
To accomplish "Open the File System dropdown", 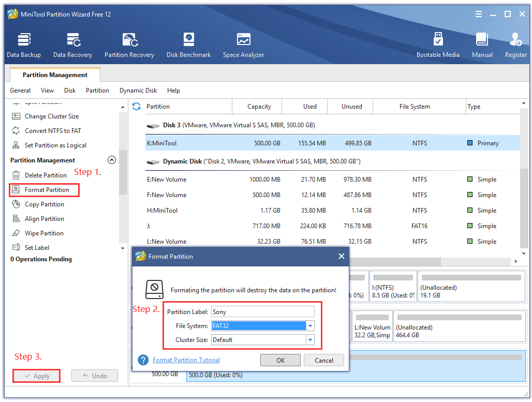I will click(x=310, y=325).
